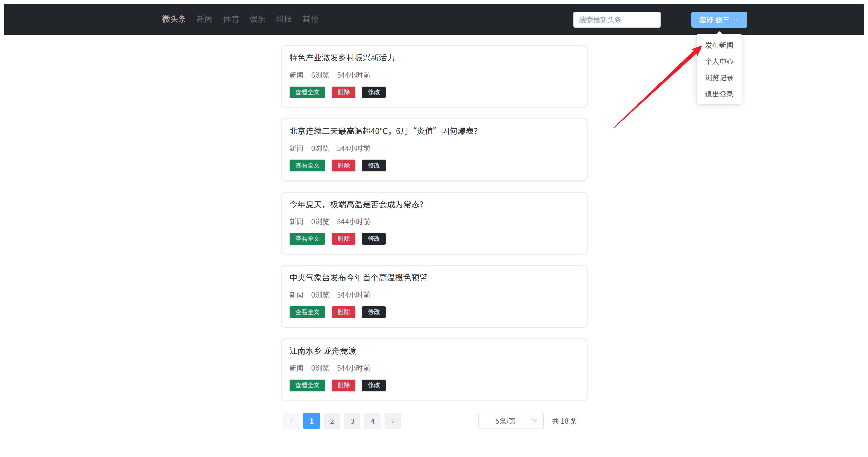This screenshot has width=868, height=457.
Task: Focus the 搜索最新头条 search box
Action: point(617,20)
